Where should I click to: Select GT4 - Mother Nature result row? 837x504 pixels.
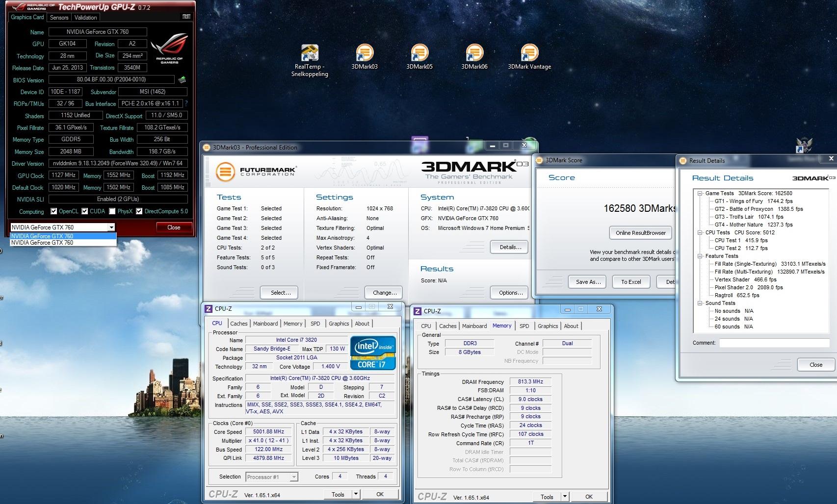tap(754, 225)
